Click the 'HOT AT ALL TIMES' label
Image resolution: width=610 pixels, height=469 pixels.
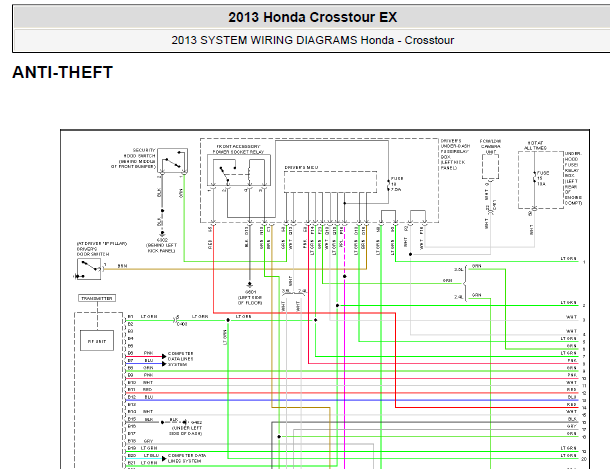click(535, 145)
